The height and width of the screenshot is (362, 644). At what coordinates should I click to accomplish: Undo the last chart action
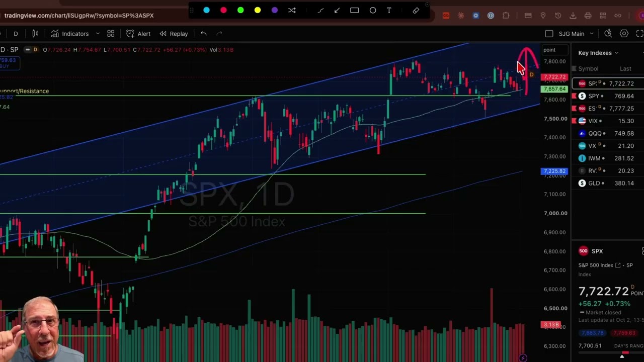point(203,34)
